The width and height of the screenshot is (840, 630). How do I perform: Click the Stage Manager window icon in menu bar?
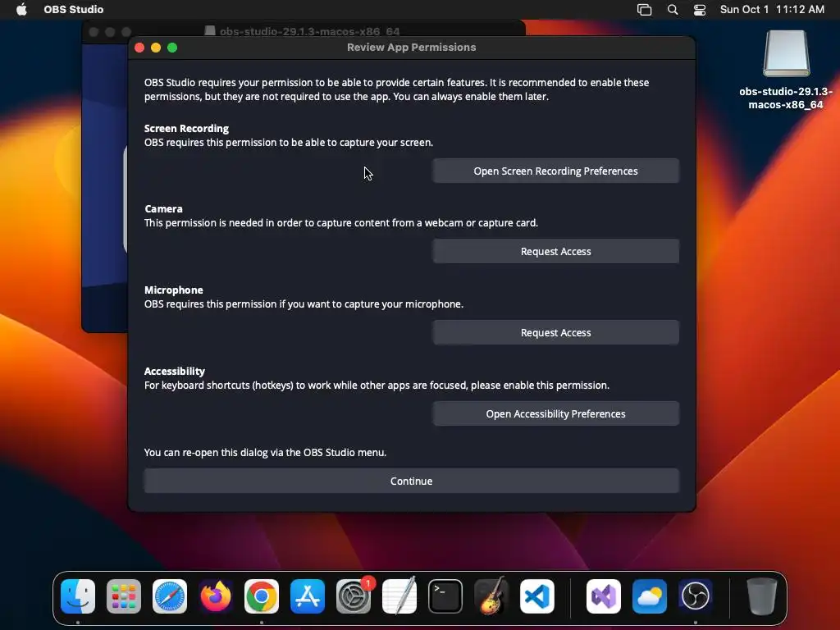(645, 10)
